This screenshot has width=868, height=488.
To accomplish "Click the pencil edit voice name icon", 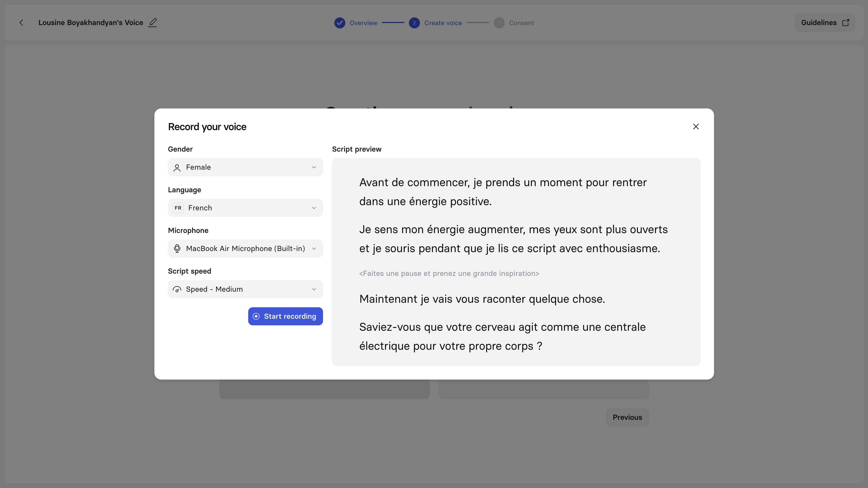I will tap(153, 23).
